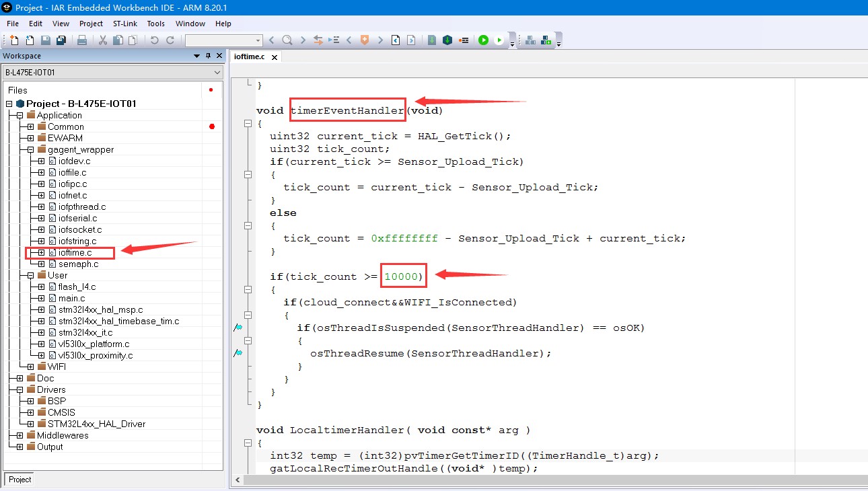Click the Undo arrow icon
Image resolution: width=868 pixels, height=491 pixels.
[154, 40]
